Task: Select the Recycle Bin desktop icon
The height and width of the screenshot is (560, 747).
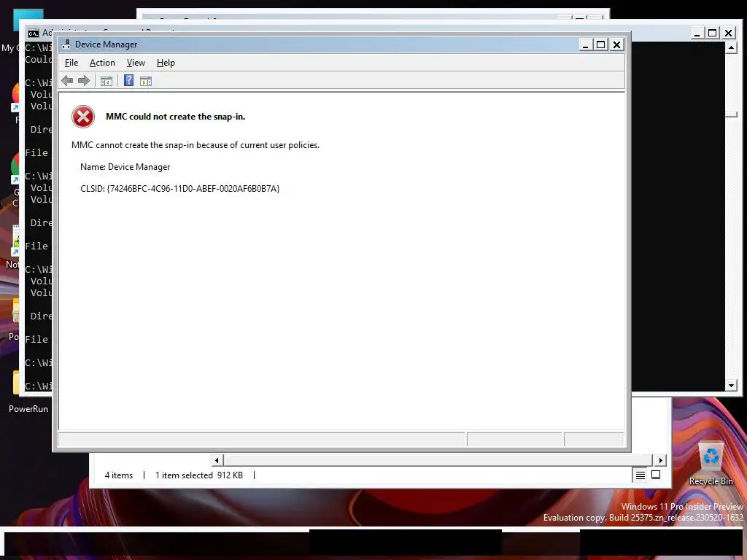Action: click(711, 464)
